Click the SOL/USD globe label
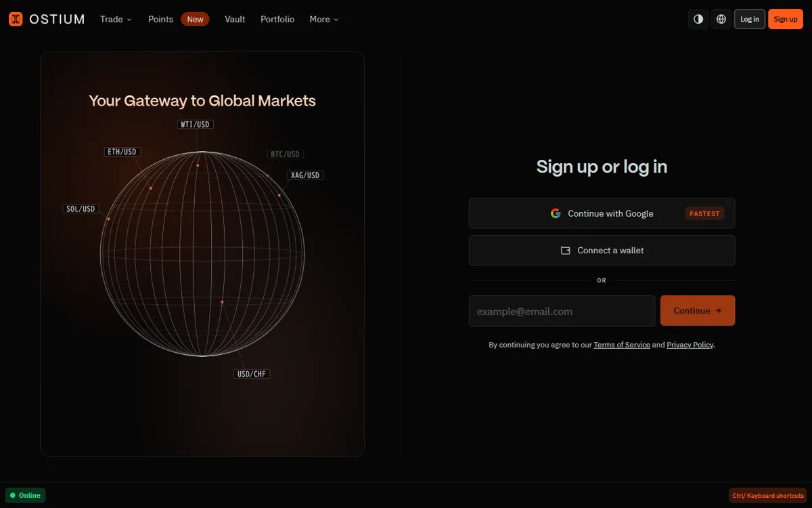The image size is (812, 508). pyautogui.click(x=81, y=209)
